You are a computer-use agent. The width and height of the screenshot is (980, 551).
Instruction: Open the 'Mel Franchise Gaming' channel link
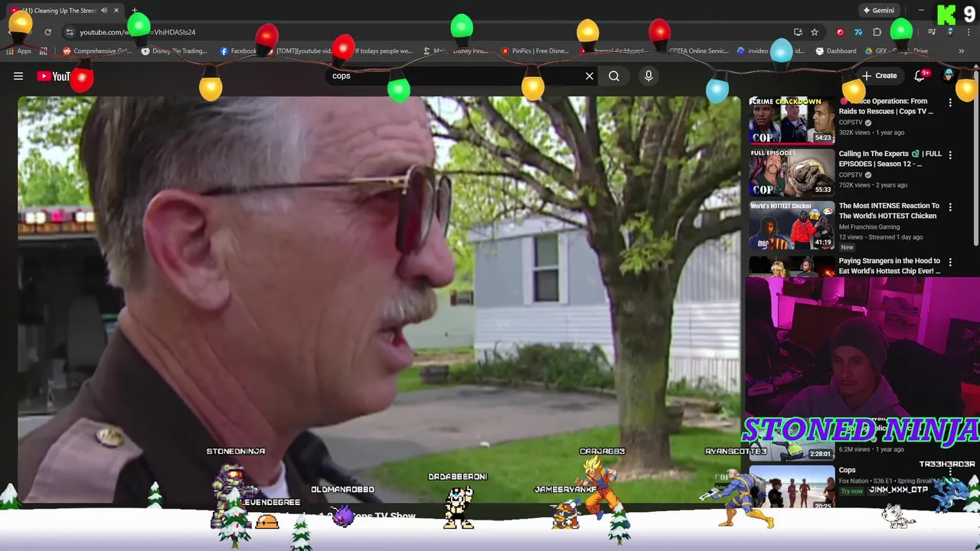point(869,227)
